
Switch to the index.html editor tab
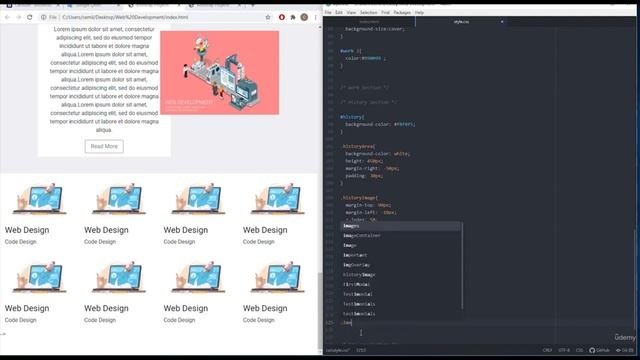pyautogui.click(x=369, y=22)
